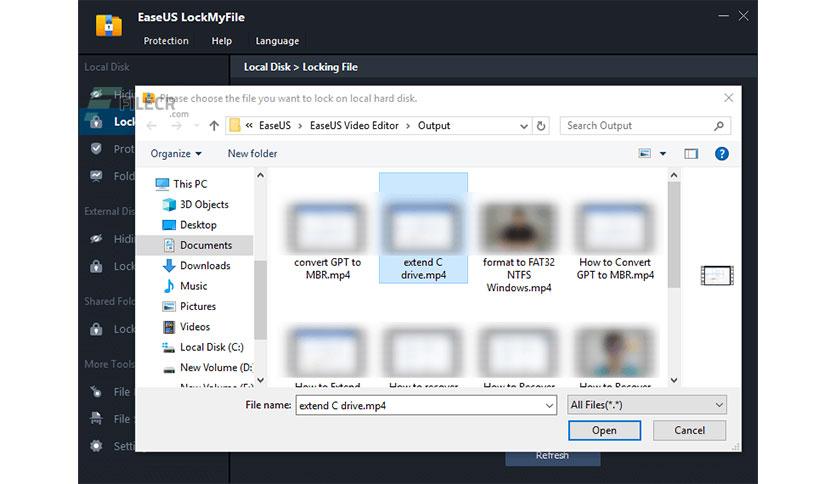836x484 pixels.
Task: Select Music in navigation tree
Action: (184, 286)
